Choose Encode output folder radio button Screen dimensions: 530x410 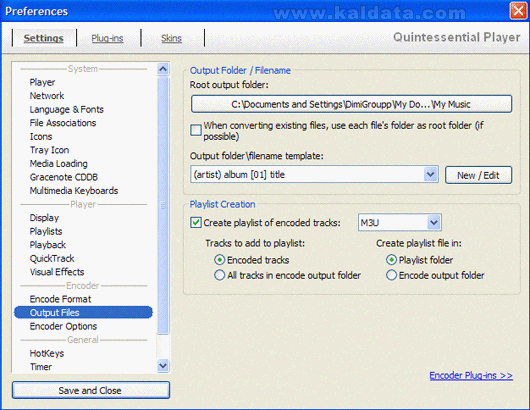(391, 275)
